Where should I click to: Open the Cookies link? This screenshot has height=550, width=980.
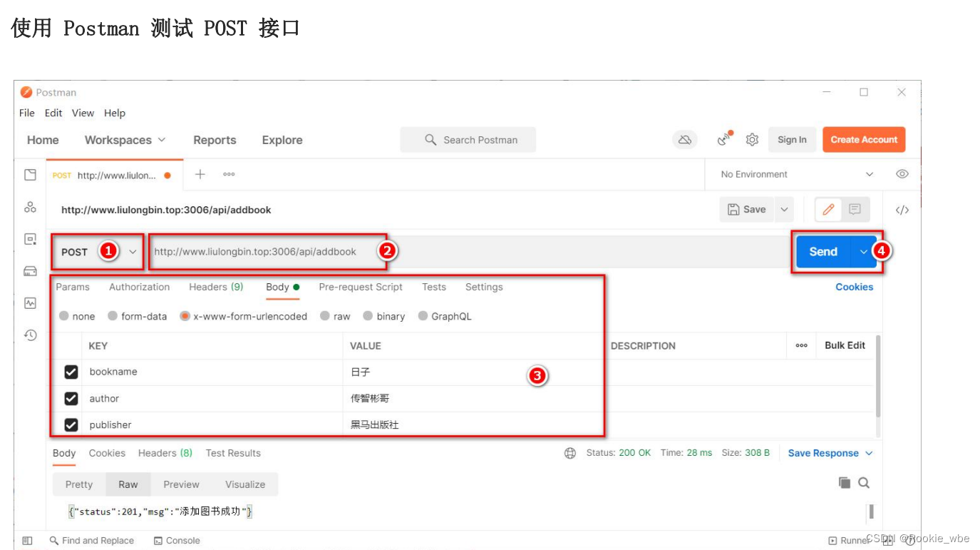(x=854, y=287)
